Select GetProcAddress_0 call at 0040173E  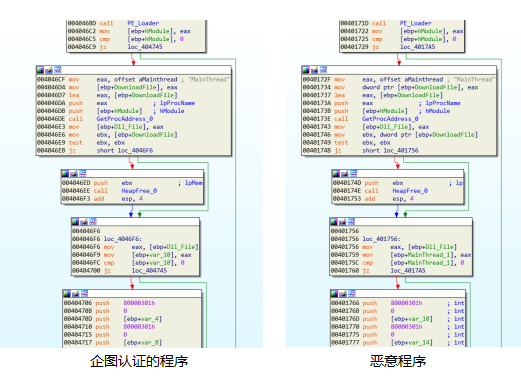[361, 119]
